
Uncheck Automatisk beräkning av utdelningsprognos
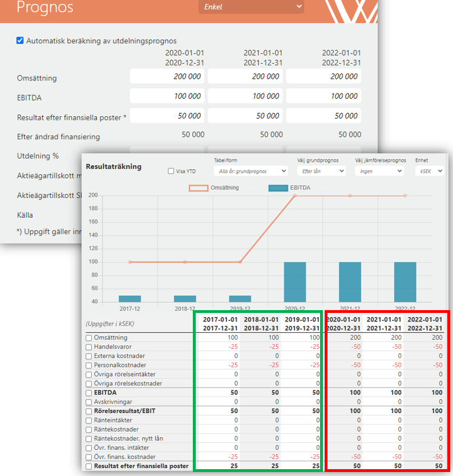[x=20, y=40]
